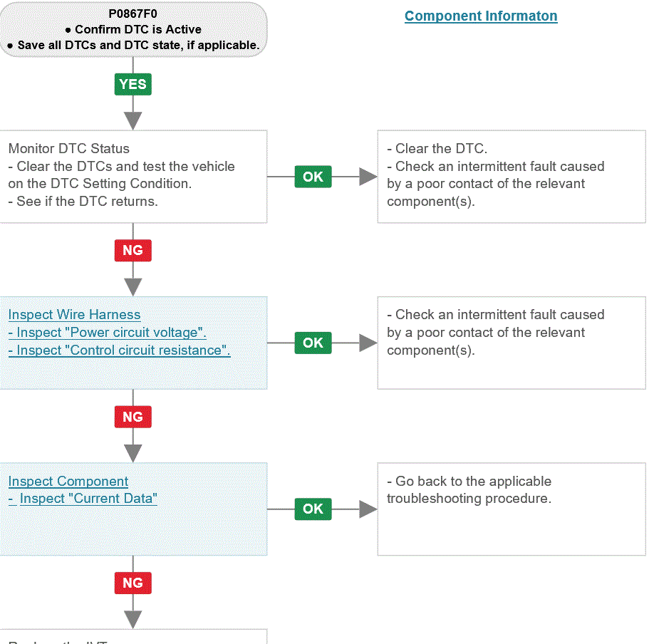
Task: Select intermittent fault box beside Wire Harness
Action: click(x=512, y=343)
